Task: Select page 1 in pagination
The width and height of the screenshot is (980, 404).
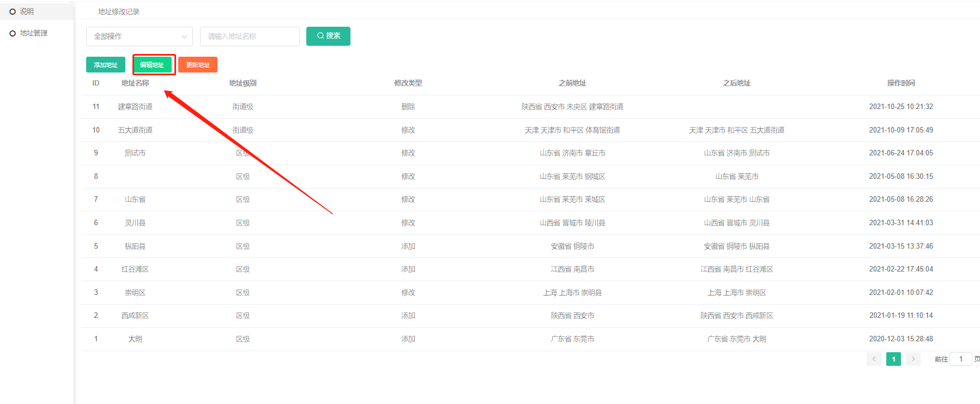Action: [x=893, y=359]
